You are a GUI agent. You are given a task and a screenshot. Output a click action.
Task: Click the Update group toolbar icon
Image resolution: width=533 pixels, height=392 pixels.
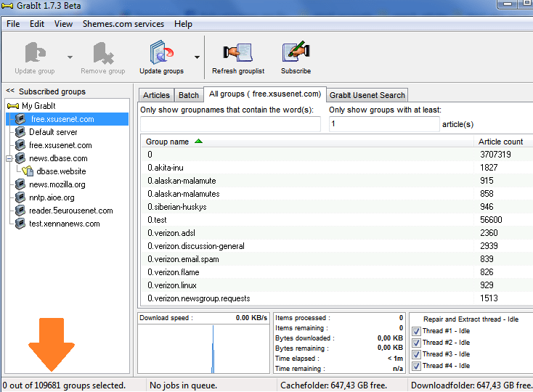click(x=35, y=53)
